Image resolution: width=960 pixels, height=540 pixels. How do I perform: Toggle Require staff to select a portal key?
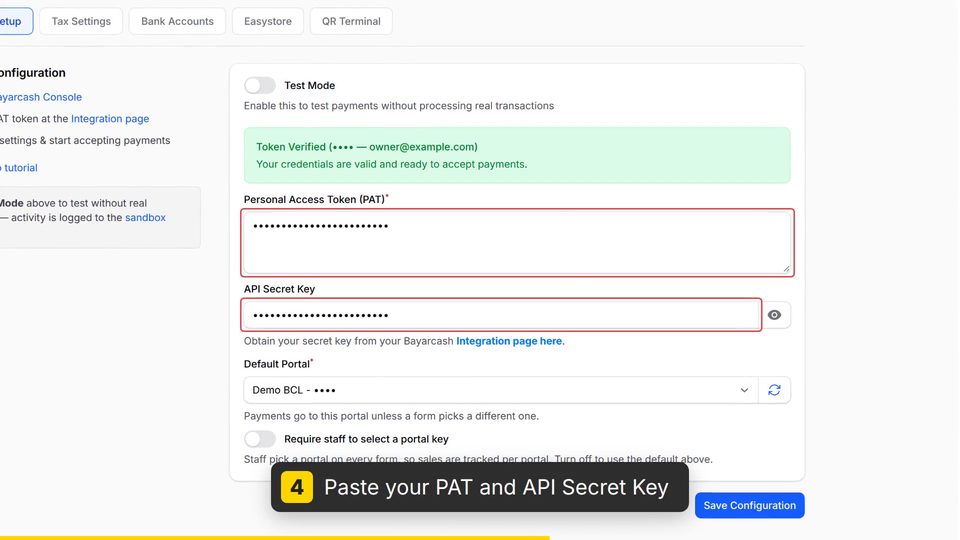pos(260,439)
